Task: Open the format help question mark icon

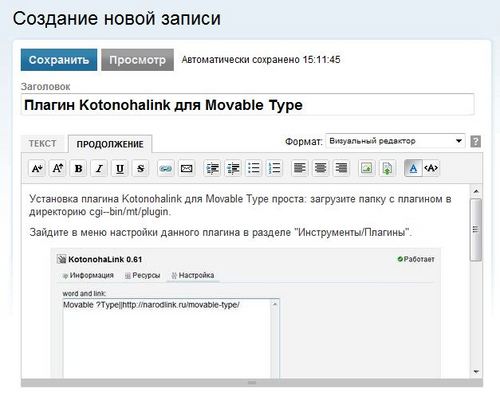Action: coord(475,141)
